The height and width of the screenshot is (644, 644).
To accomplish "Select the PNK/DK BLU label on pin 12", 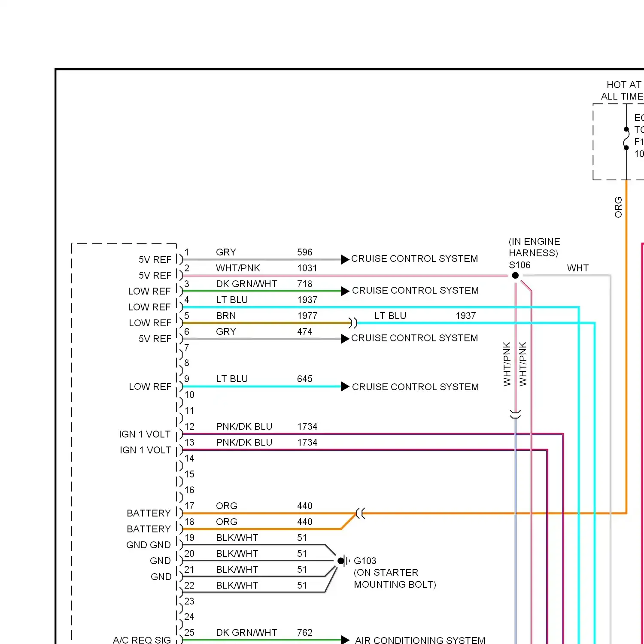I will click(x=244, y=427).
